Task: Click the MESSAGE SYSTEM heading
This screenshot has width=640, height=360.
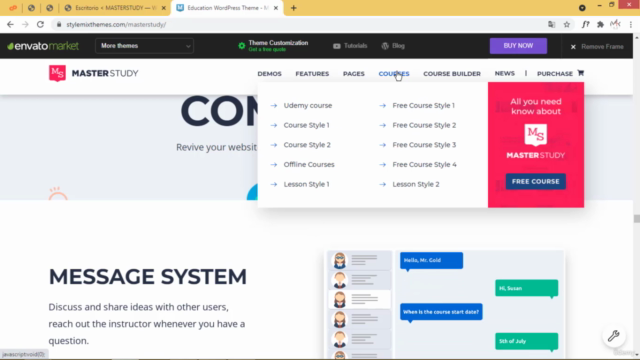Action: pyautogui.click(x=147, y=277)
